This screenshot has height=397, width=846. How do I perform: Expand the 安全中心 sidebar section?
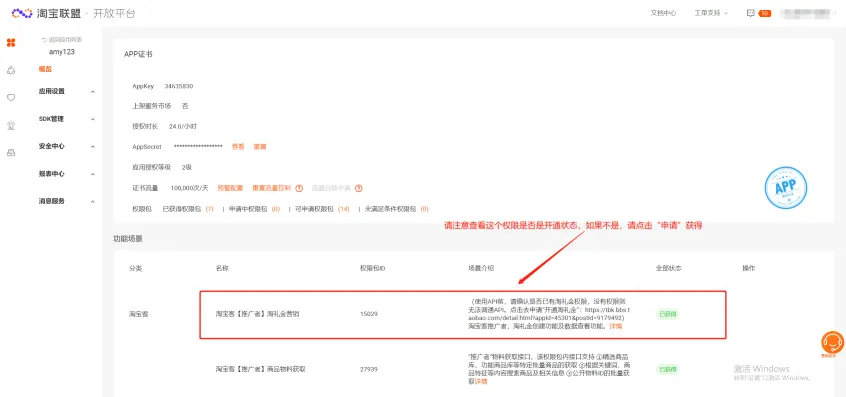[67, 146]
